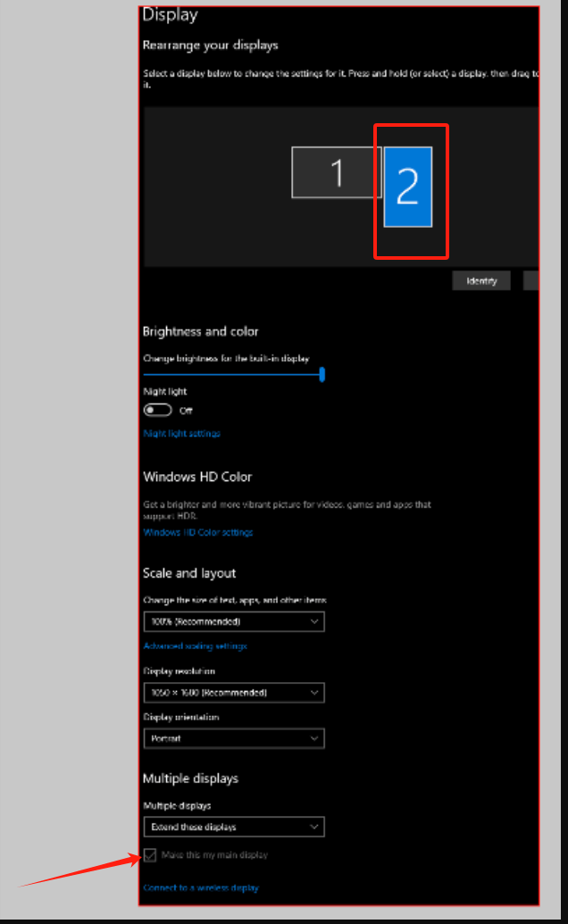Click the Brightness and color heading
Image resolution: width=568 pixels, height=924 pixels.
point(200,331)
